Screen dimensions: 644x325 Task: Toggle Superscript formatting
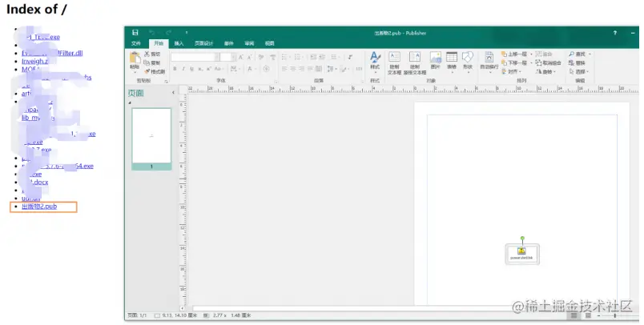coord(208,69)
